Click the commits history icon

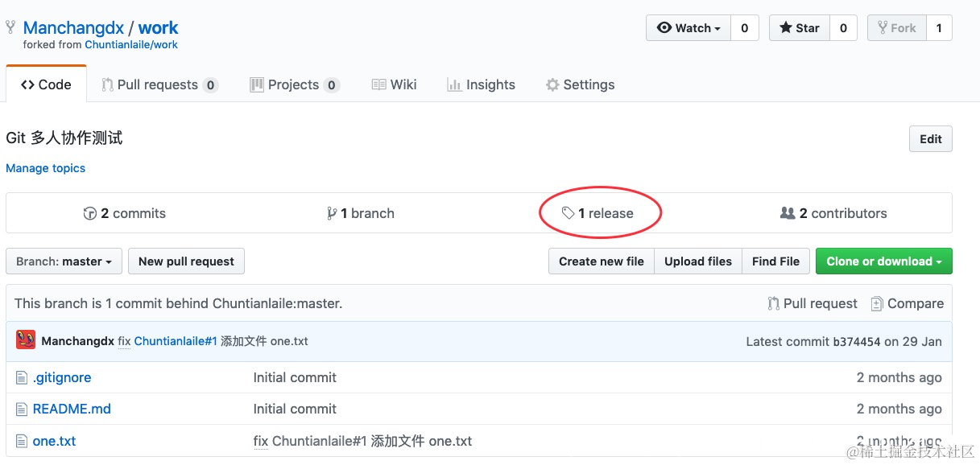[x=90, y=213]
